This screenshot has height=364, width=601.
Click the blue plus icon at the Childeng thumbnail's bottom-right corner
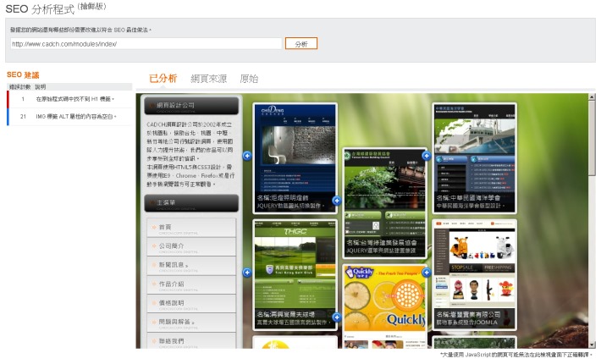[336, 201]
